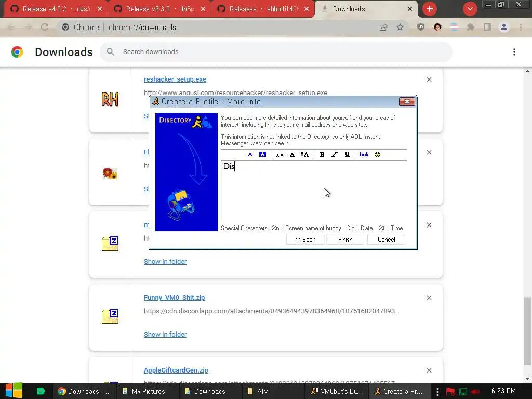Cancel the Create a Profile dialog
532x399 pixels.
click(386, 239)
